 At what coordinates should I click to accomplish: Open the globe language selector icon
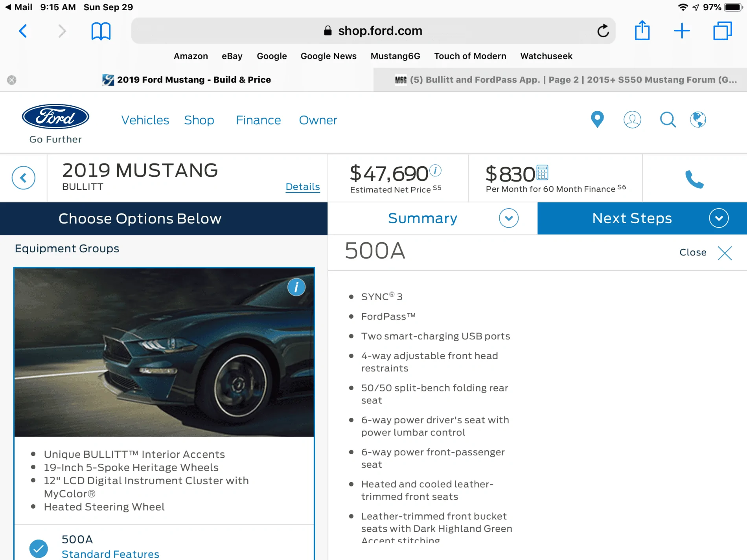tap(698, 119)
